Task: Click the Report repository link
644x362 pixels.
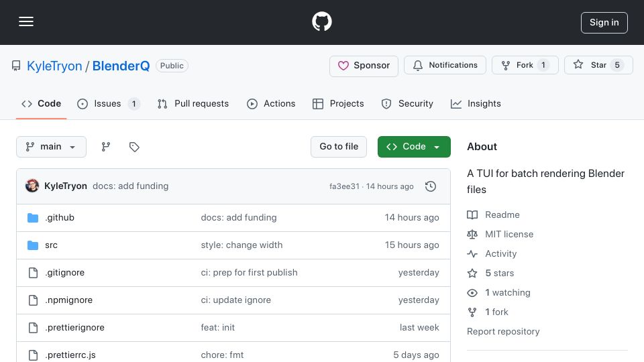Action: (x=503, y=332)
